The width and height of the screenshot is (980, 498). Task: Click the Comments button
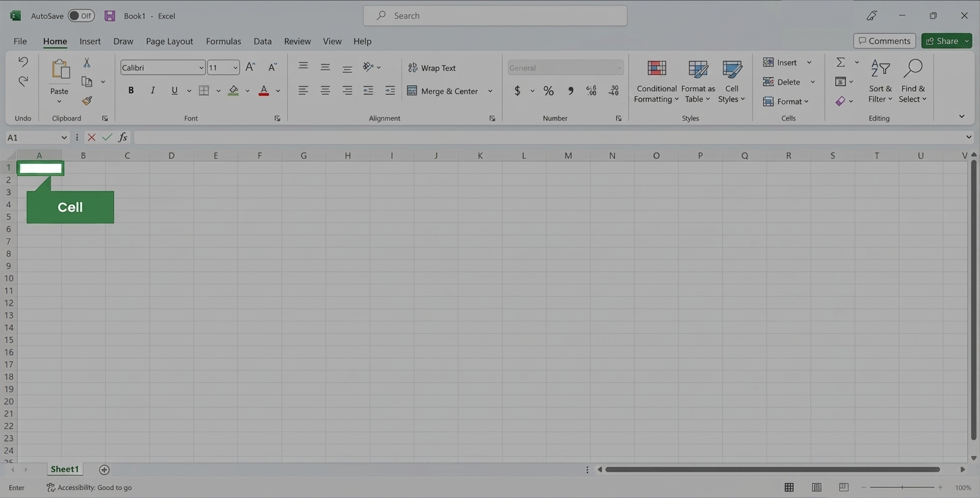[885, 41]
